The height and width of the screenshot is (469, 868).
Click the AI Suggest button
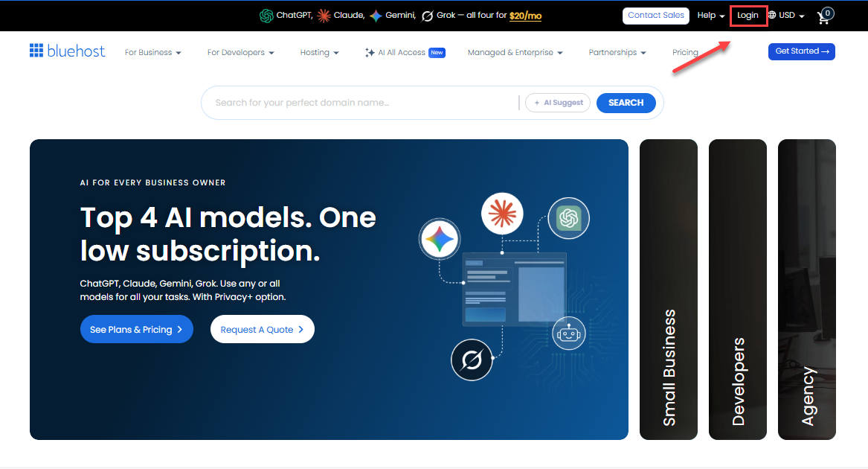tap(558, 103)
